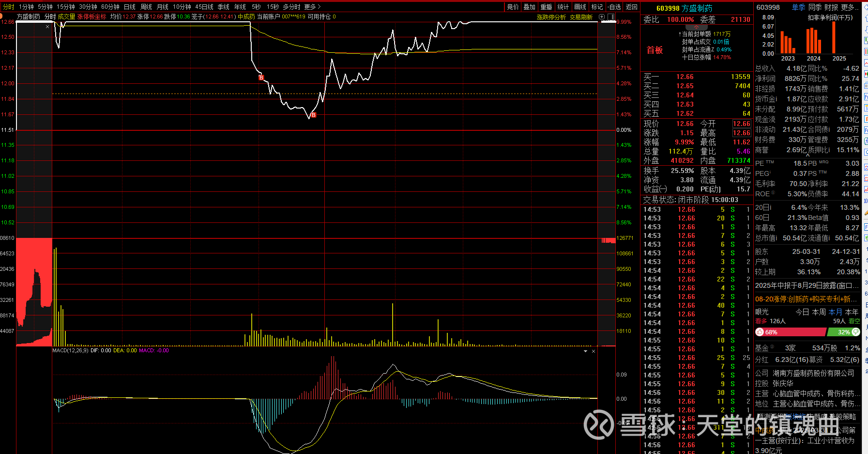This screenshot has width=868, height=454.
Task: Toggle the 涨停板坐标 axis label
Action: [x=92, y=16]
